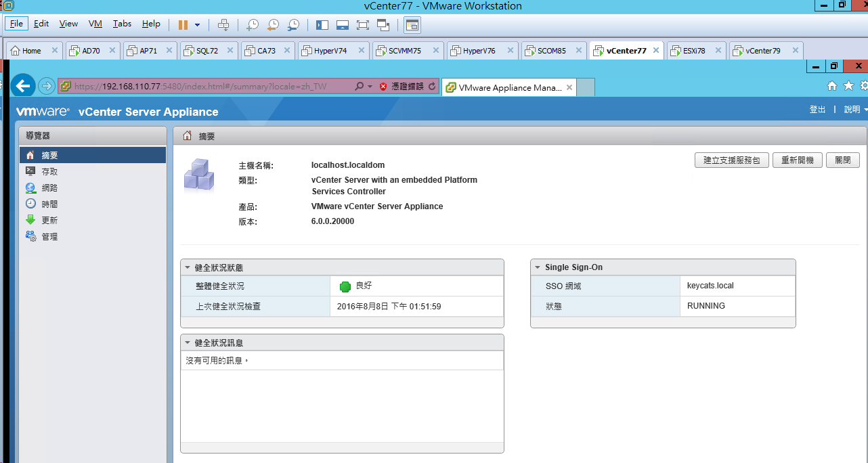Open the Snapshot Manager icon

point(293,25)
